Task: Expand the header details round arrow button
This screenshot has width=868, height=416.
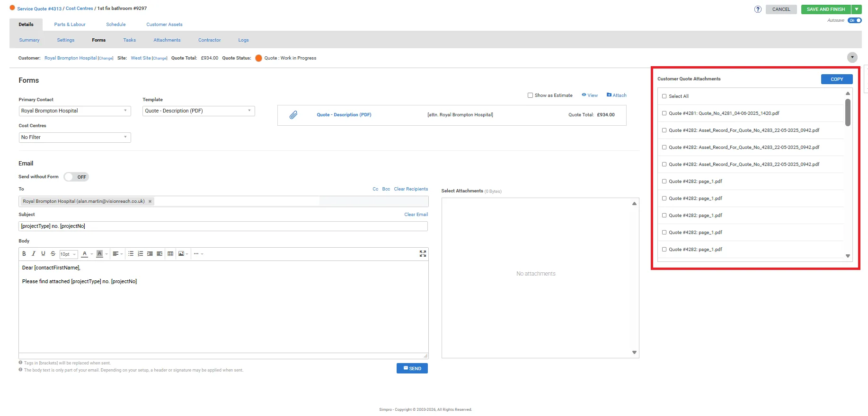Action: [852, 57]
